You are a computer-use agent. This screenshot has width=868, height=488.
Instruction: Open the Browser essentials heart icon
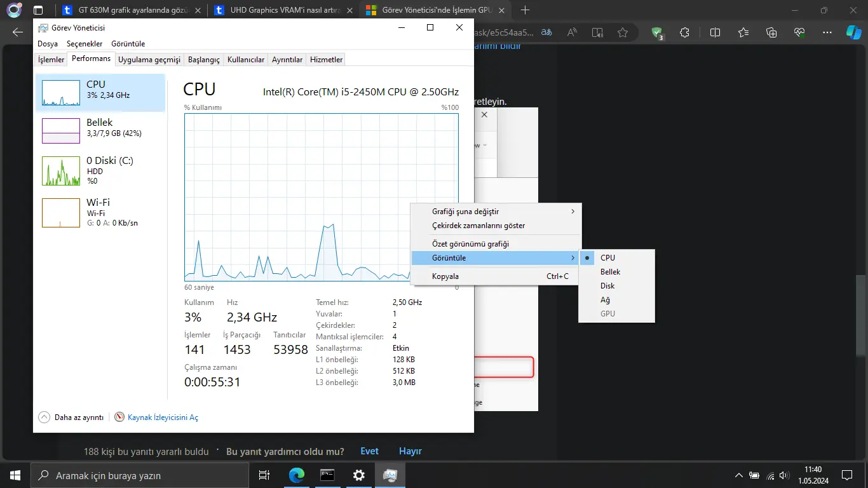click(x=799, y=33)
